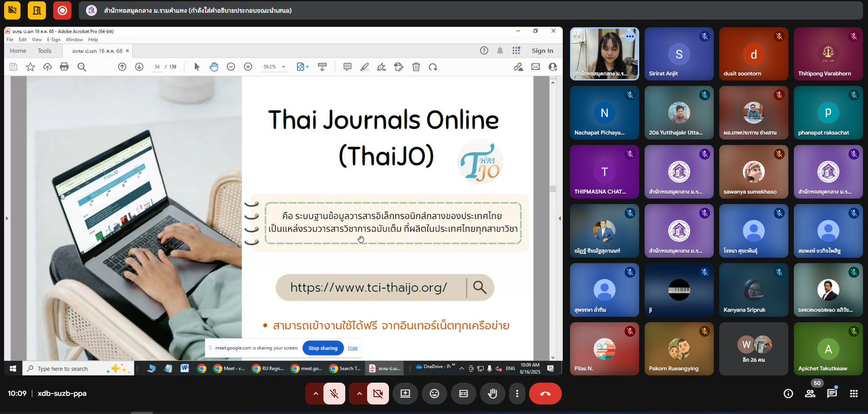Click the Print icon in Acrobat toolbar
Screen dimensions: 868x414
(64, 67)
